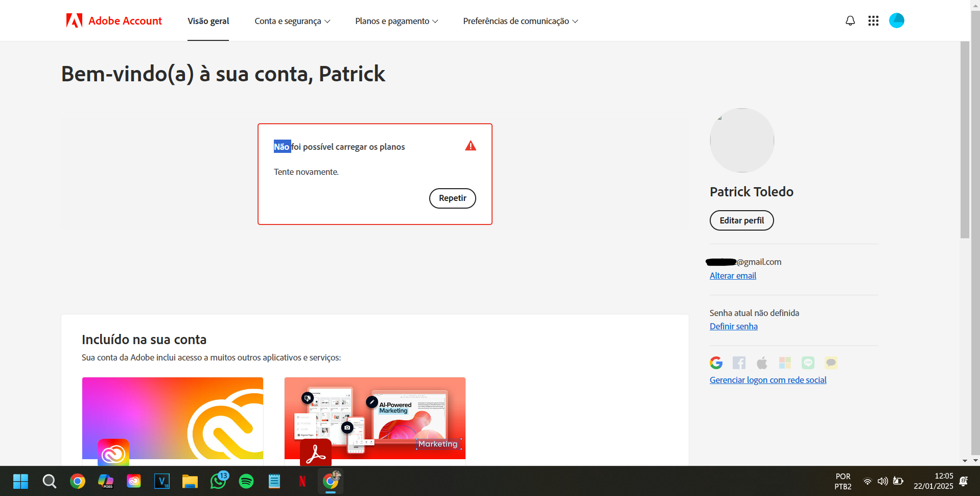Click the Repetir button

(453, 198)
